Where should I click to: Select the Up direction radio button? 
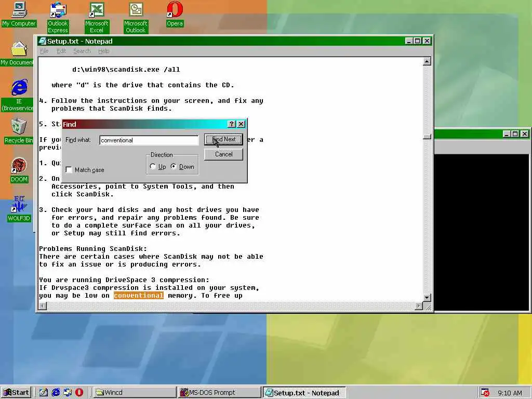(x=153, y=167)
